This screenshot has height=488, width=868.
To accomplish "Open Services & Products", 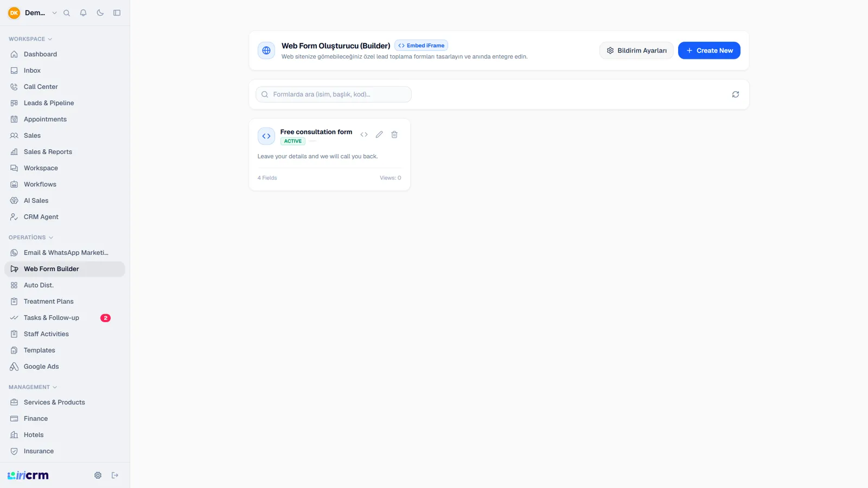I will pyautogui.click(x=65, y=402).
